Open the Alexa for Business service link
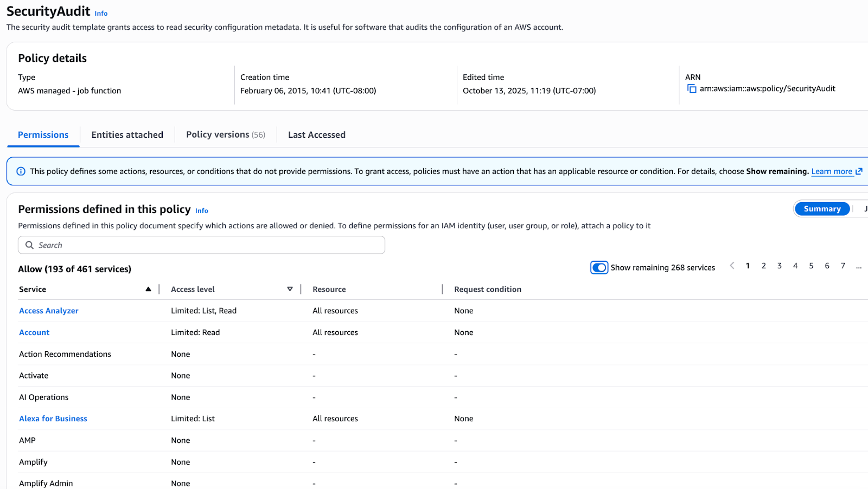This screenshot has width=868, height=489. (53, 419)
